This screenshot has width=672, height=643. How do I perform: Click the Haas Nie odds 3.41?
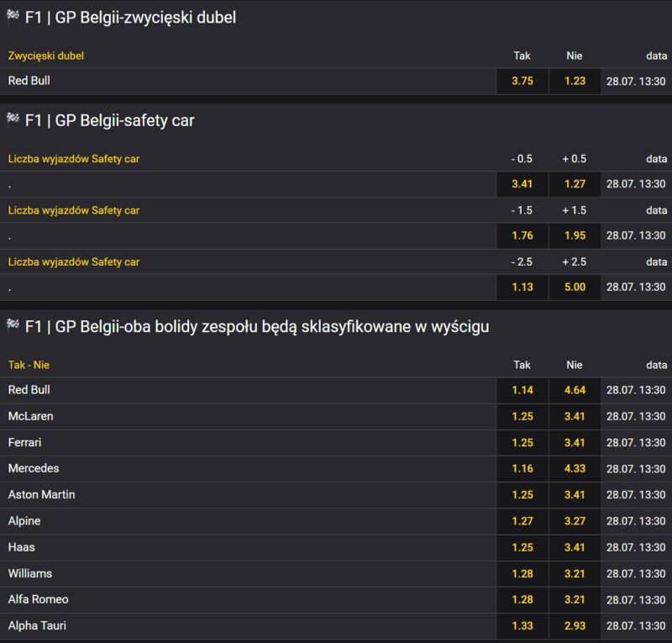[575, 547]
